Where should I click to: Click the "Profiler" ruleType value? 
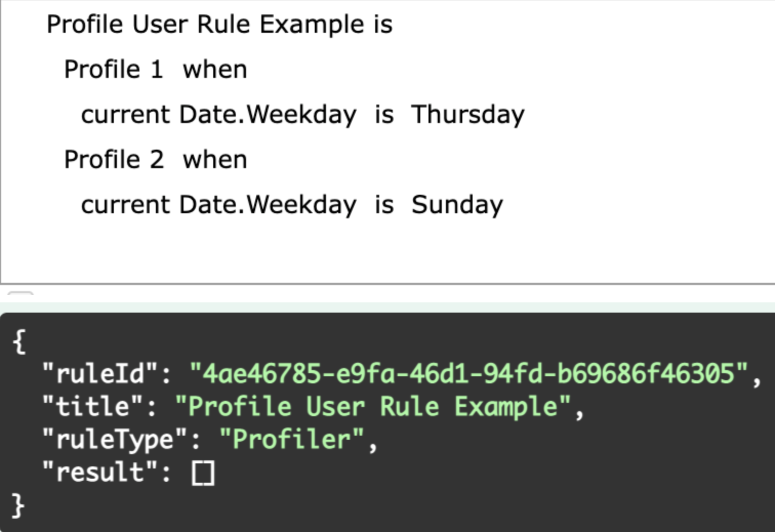click(292, 439)
